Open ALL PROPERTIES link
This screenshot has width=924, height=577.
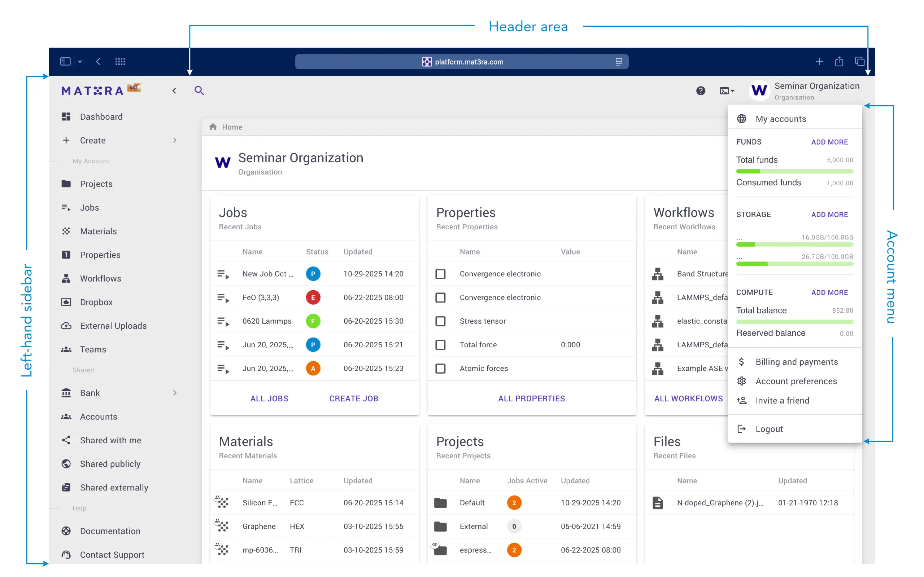(x=531, y=398)
